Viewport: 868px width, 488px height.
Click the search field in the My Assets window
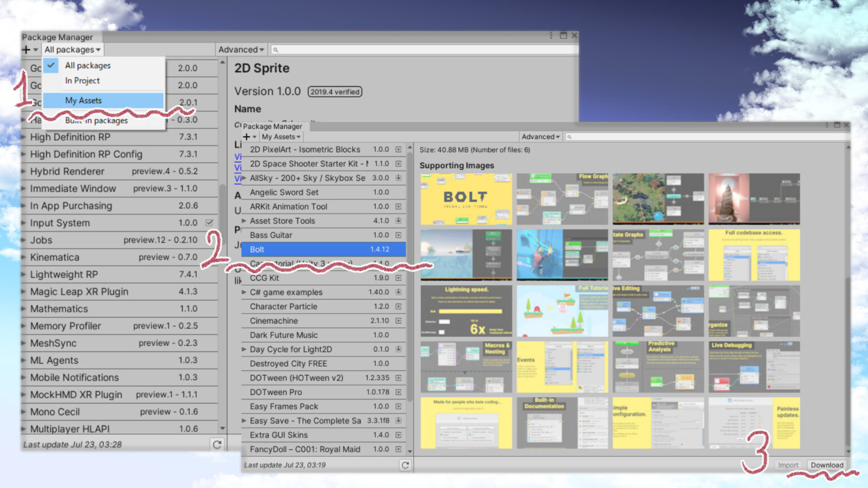click(x=706, y=137)
